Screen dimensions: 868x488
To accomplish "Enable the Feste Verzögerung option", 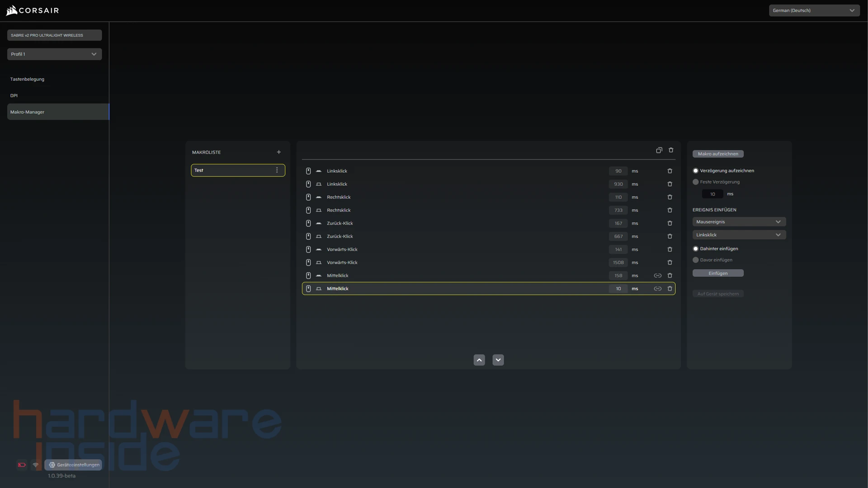I will [696, 182].
